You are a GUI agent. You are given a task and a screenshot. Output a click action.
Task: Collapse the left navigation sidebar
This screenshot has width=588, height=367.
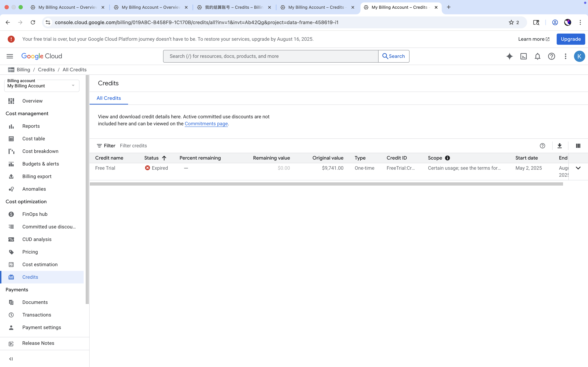11,359
